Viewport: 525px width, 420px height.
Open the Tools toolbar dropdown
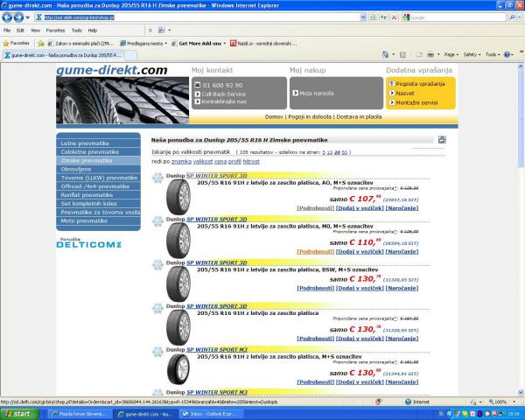point(492,54)
